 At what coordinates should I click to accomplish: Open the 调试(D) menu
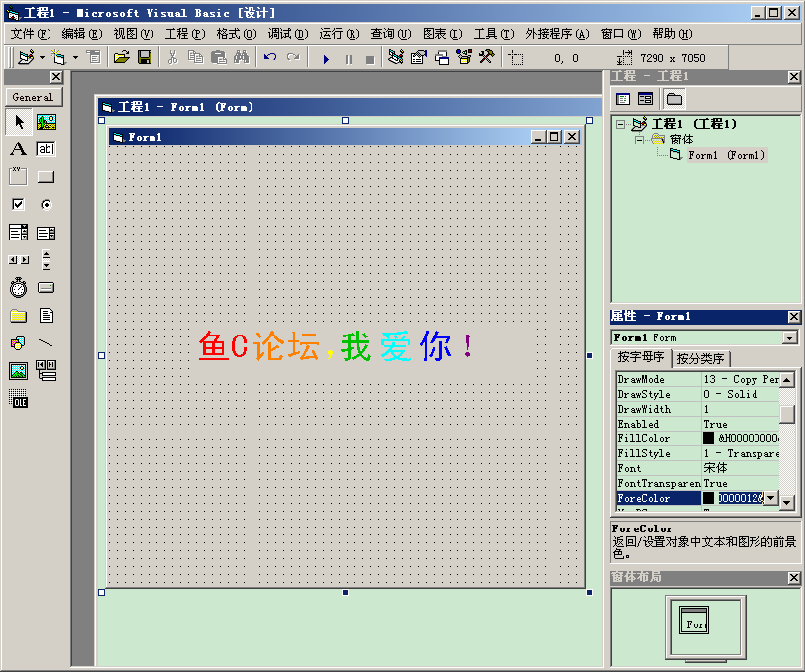pos(288,34)
